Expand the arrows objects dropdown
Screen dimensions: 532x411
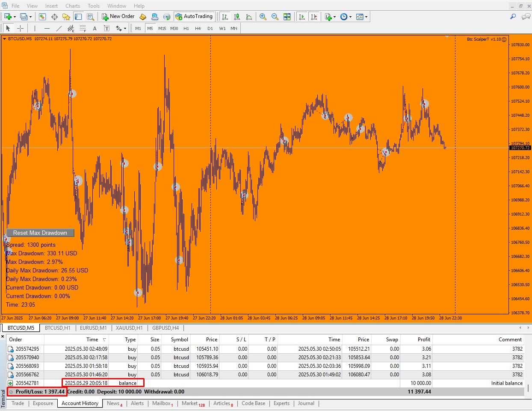point(125,29)
